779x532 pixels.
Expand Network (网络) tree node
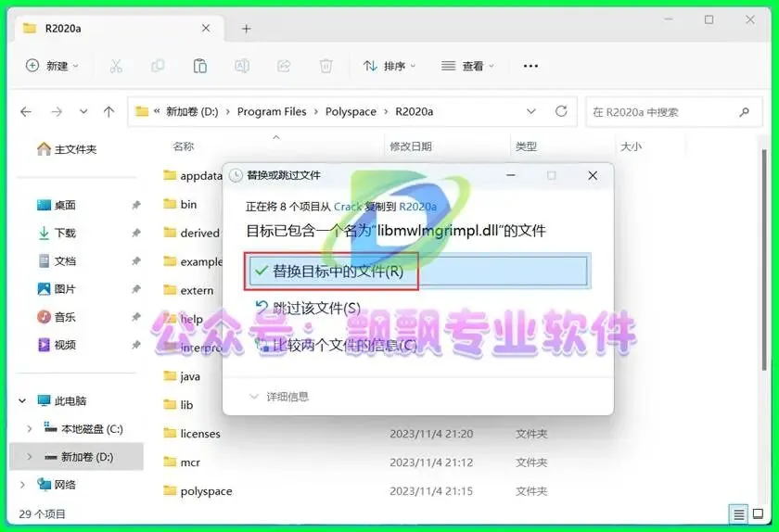pos(22,485)
